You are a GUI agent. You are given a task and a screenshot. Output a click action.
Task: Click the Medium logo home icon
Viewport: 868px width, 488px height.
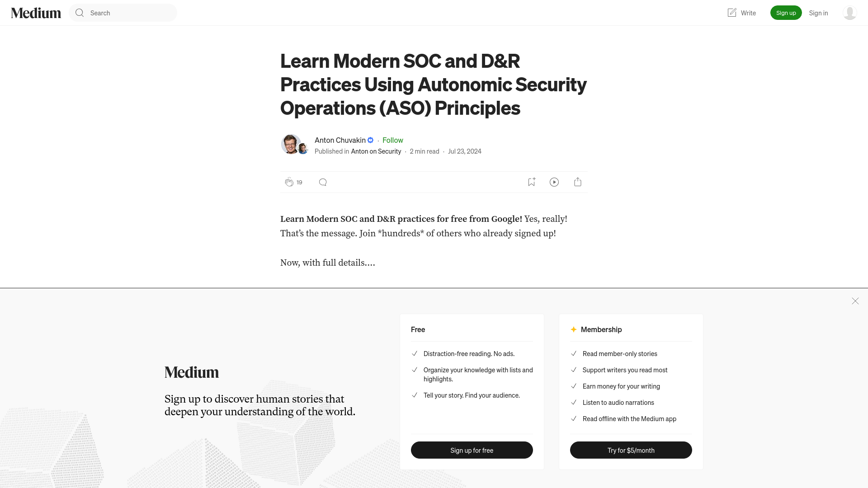coord(36,13)
